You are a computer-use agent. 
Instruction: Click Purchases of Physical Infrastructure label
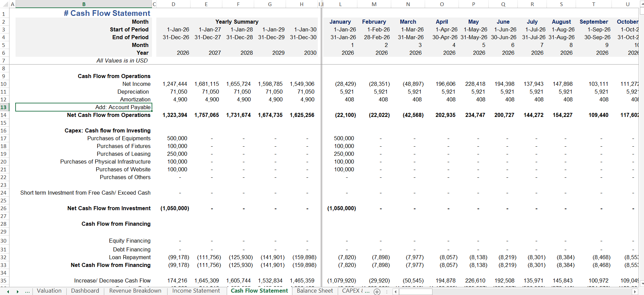(105, 162)
